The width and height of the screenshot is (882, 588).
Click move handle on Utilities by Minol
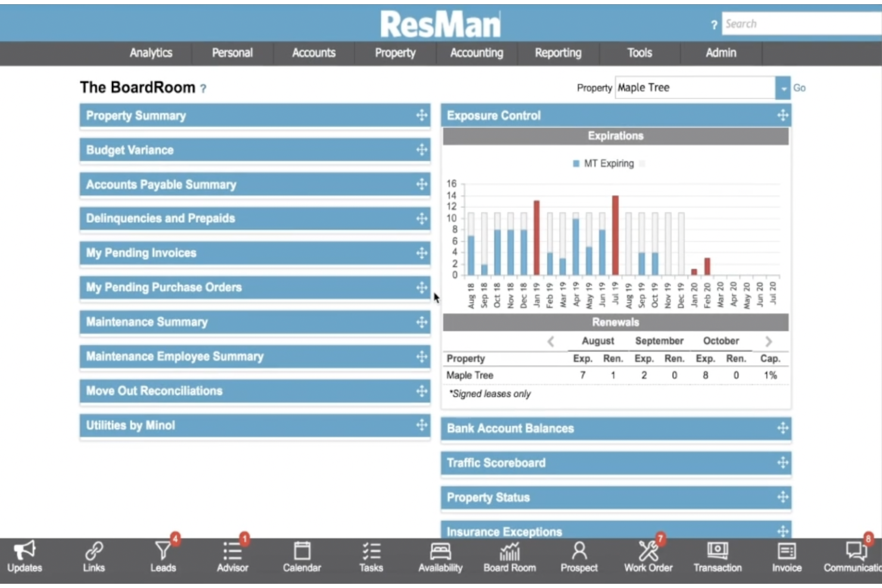pyautogui.click(x=422, y=425)
